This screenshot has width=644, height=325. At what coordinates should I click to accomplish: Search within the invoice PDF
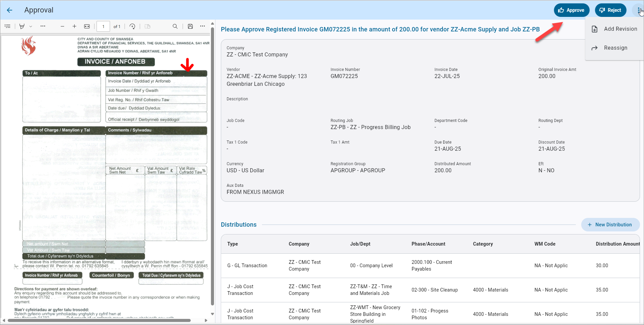click(x=175, y=26)
